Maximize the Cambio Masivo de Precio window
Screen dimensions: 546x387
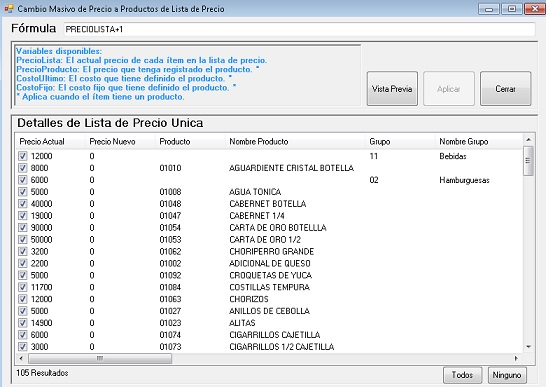(x=512, y=9)
